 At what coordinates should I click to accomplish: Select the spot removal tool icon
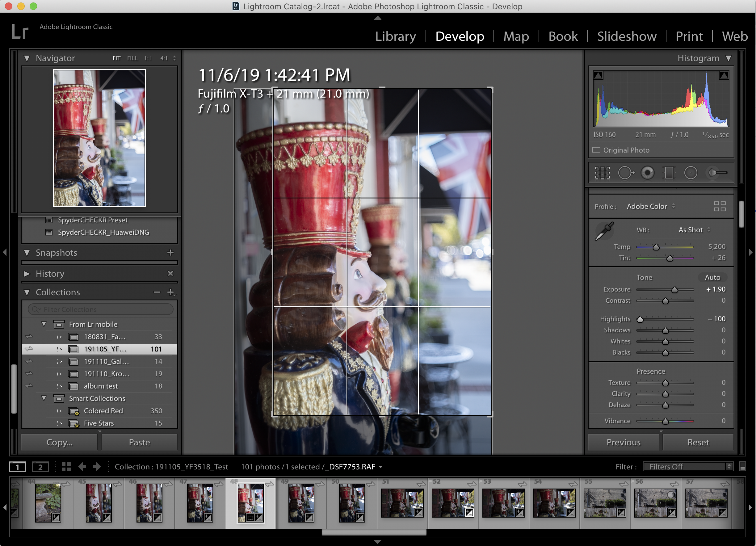click(624, 173)
